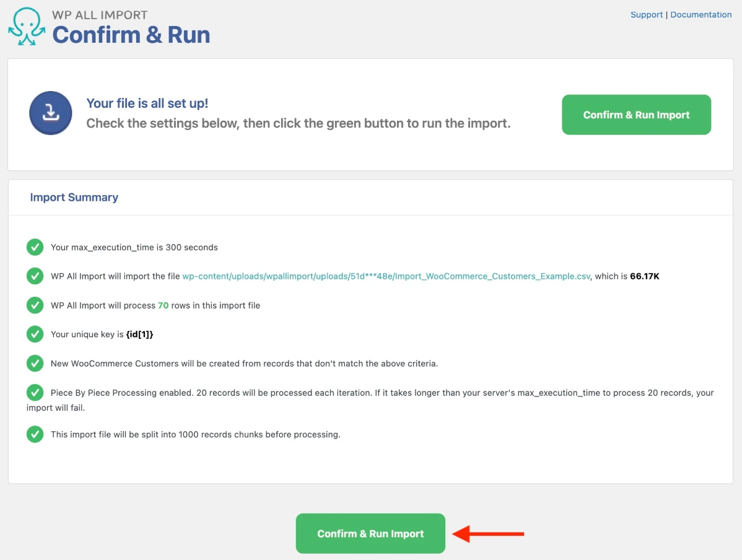
Task: Click the checkmark beside the import file line
Action: click(x=35, y=276)
